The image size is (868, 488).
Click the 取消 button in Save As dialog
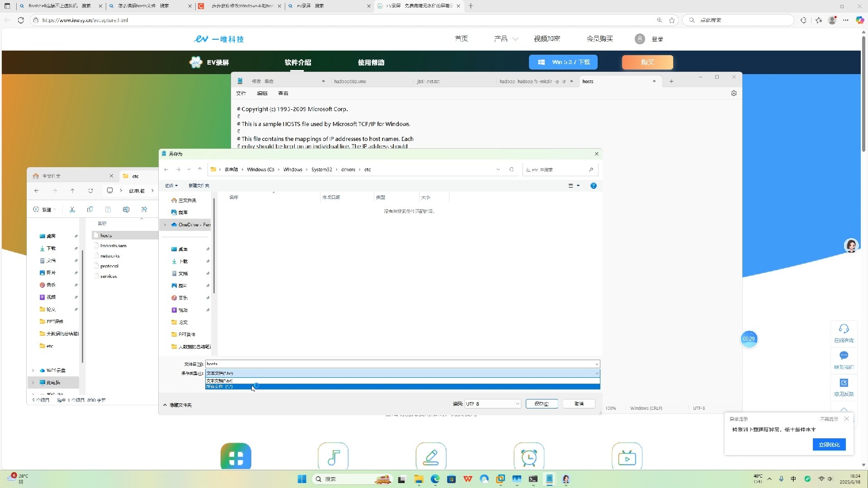(x=579, y=404)
